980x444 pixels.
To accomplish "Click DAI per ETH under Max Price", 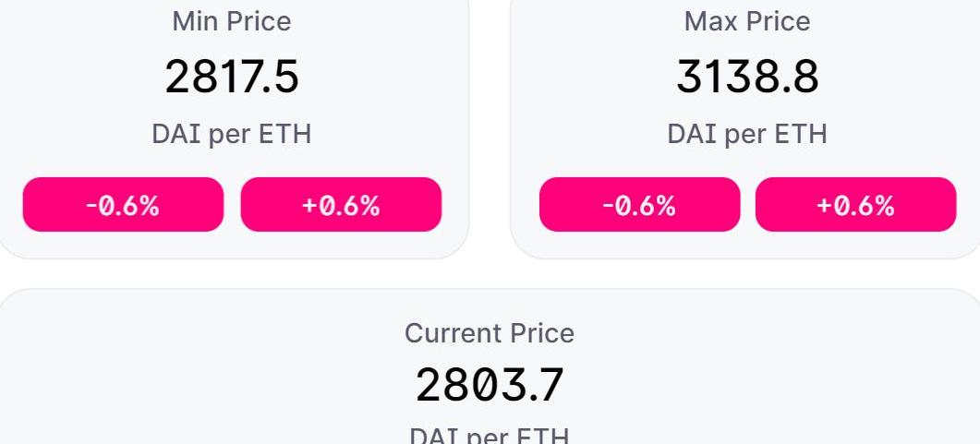I will pos(747,134).
